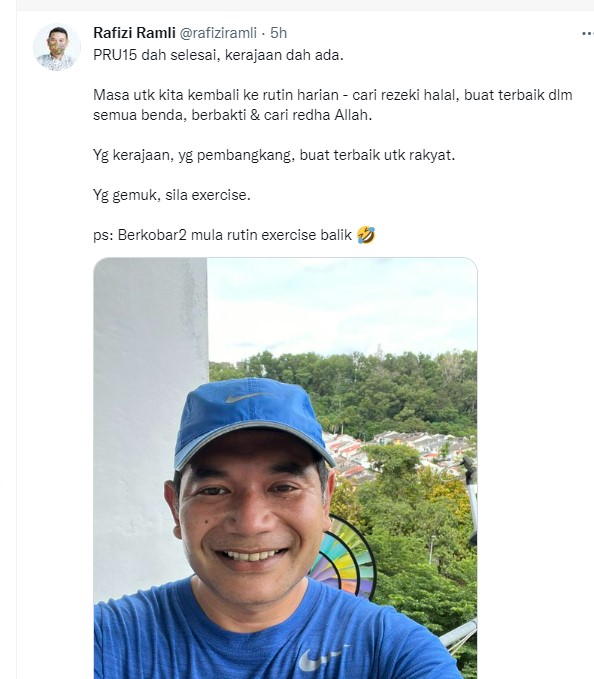Click the Nike swoosh on the blue cap
This screenshot has height=679, width=594.
coord(248,397)
